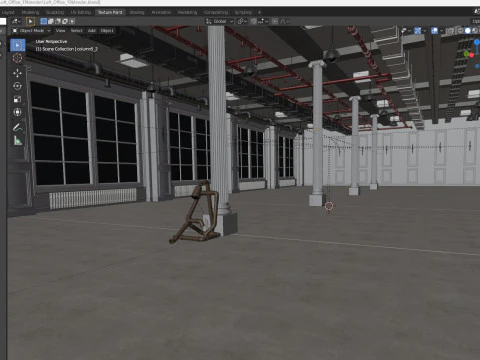Screen dimensions: 480x360
Task: Choose the Subtract Selection mode icon
Action: pos(58,21)
